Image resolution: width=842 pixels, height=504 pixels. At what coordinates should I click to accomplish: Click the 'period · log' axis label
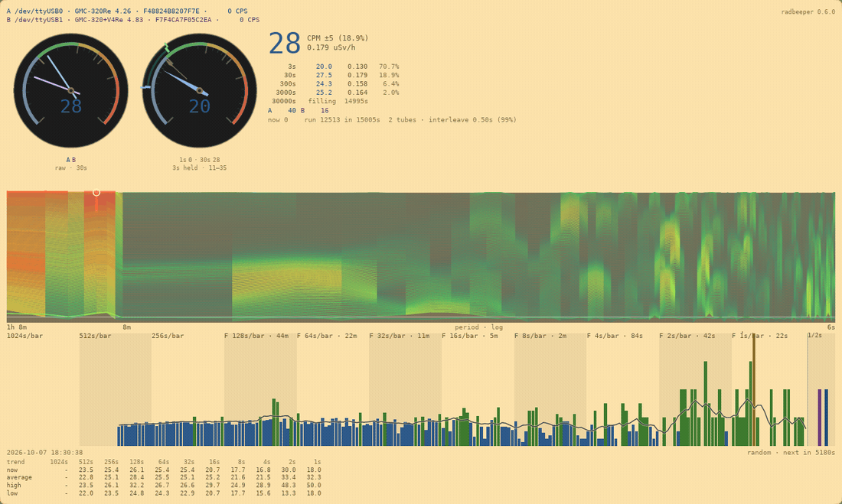[x=479, y=327]
